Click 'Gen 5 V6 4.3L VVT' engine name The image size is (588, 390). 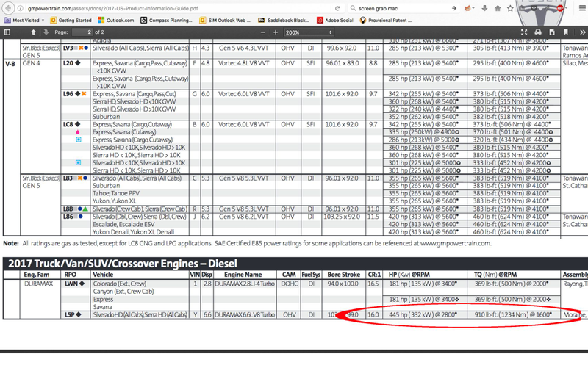point(244,48)
